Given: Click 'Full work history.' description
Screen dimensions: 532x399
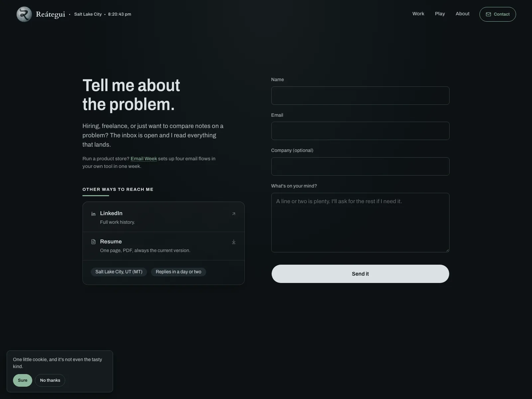Looking at the screenshot, I should (x=117, y=222).
